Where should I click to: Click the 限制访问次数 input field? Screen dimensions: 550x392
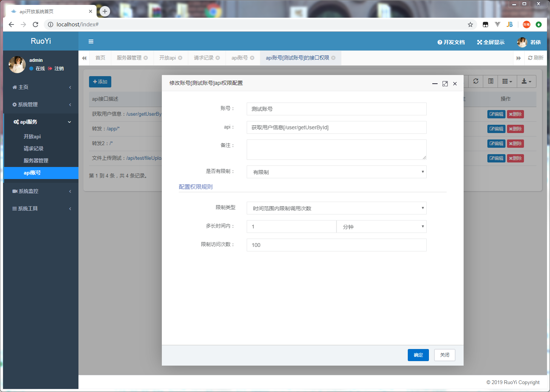coord(336,245)
